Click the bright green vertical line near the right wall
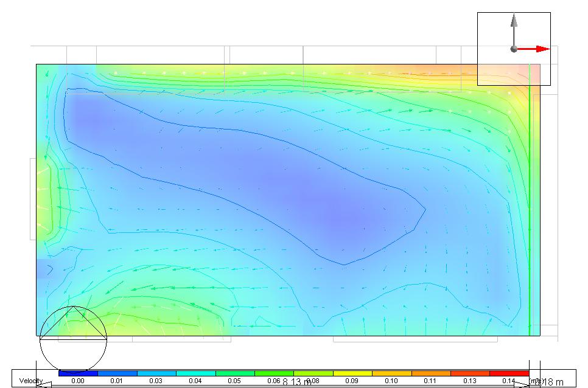 (530, 199)
